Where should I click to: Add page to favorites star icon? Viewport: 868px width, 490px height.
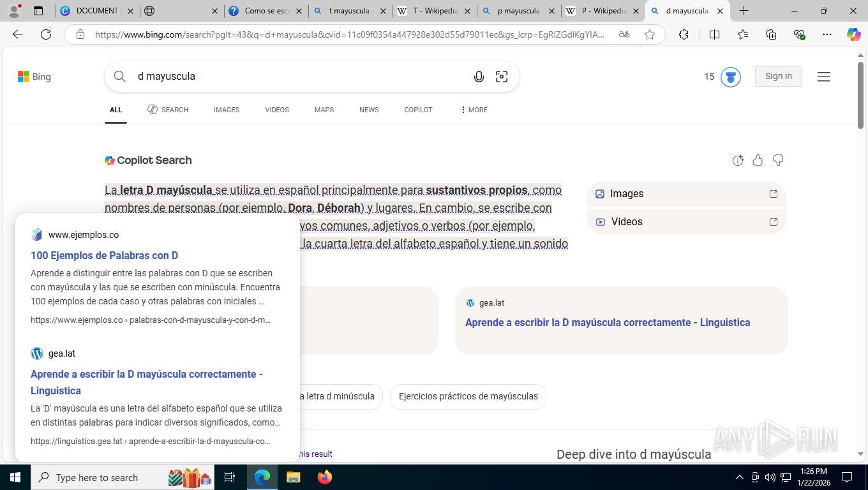(x=650, y=34)
